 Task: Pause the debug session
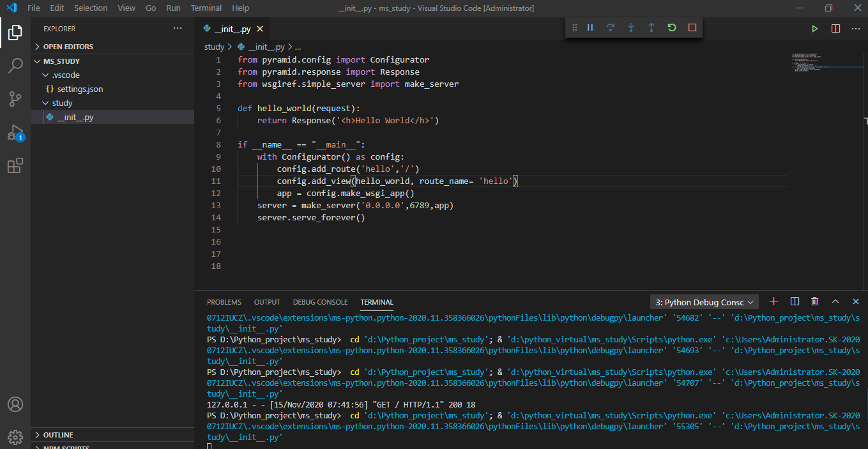[590, 27]
